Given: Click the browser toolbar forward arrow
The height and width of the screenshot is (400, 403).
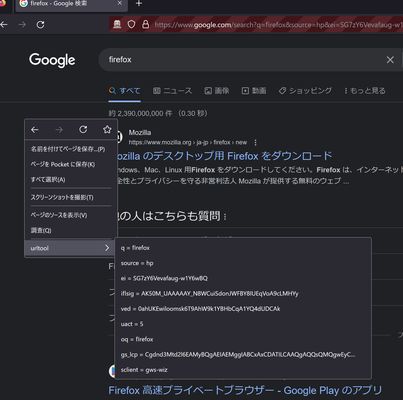Looking at the screenshot, I should pos(22,25).
